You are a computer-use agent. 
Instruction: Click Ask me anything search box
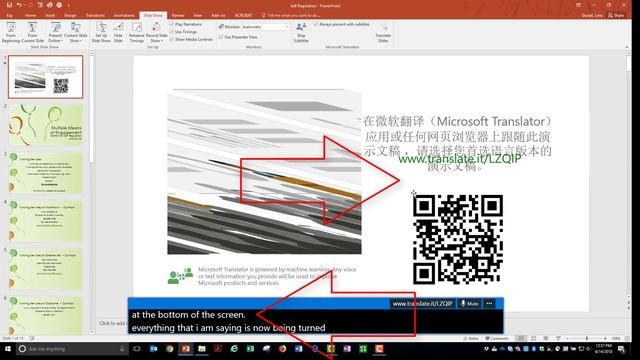pos(72,349)
